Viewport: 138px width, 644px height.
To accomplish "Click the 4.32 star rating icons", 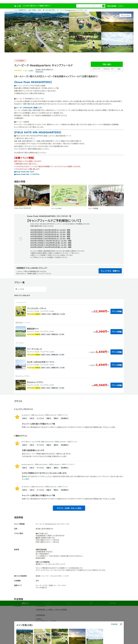I will (18, 71).
